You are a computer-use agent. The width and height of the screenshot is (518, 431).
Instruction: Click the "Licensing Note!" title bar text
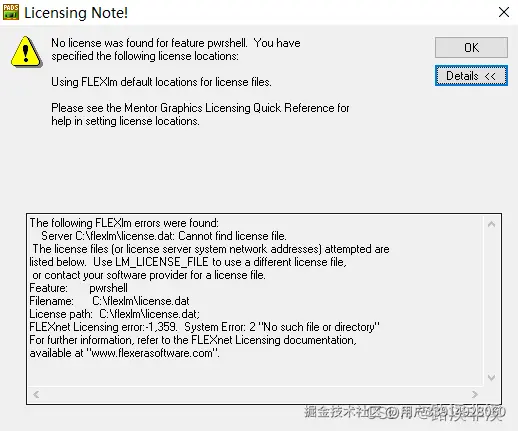point(76,13)
